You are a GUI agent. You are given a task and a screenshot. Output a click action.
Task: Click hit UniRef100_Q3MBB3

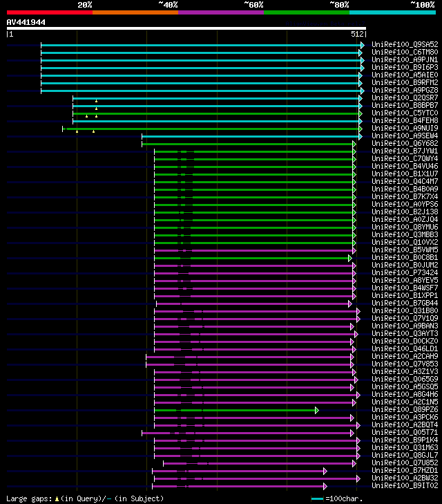point(405,234)
